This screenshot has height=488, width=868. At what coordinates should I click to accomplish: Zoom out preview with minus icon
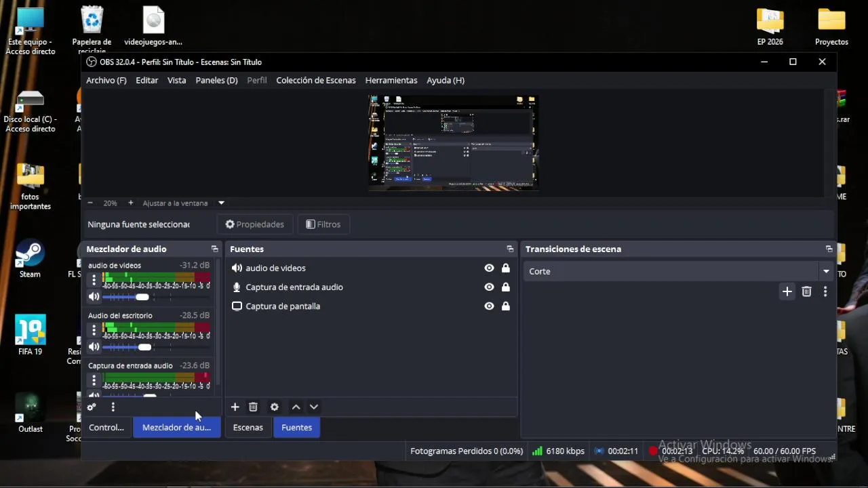90,203
